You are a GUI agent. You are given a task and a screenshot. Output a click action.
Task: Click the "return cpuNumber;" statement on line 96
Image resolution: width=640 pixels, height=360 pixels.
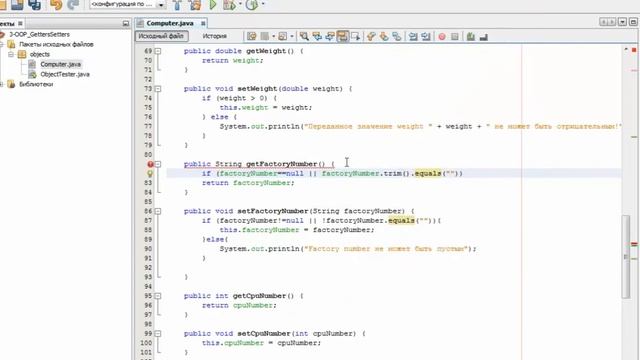coord(239,305)
